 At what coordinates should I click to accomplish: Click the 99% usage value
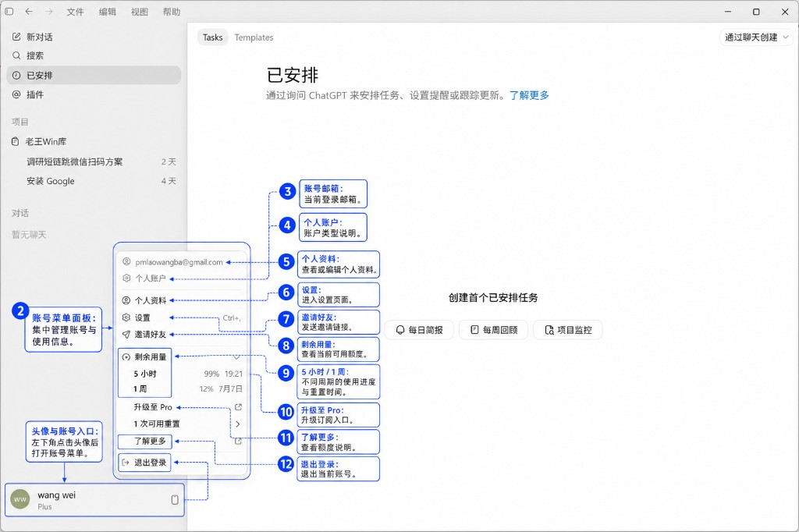[211, 374]
